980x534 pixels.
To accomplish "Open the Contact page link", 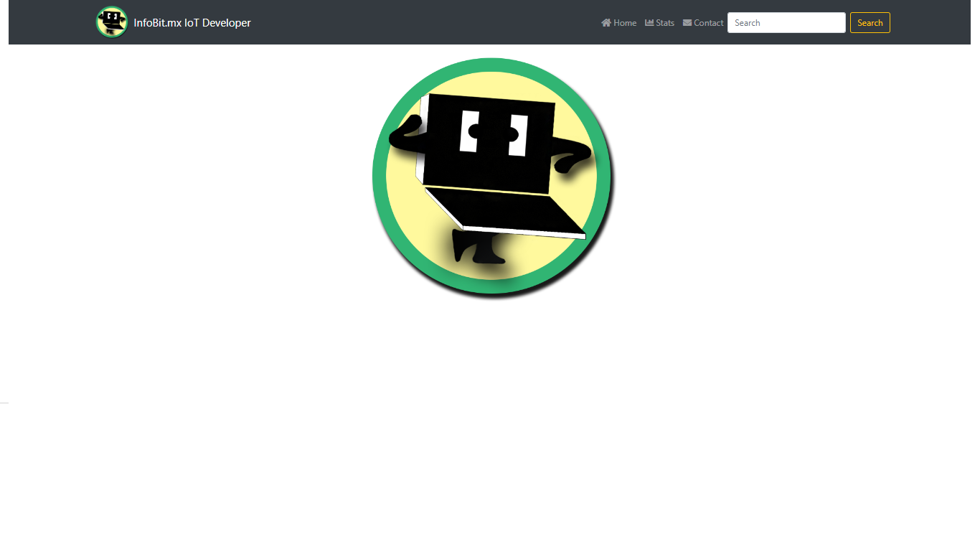I will point(703,23).
